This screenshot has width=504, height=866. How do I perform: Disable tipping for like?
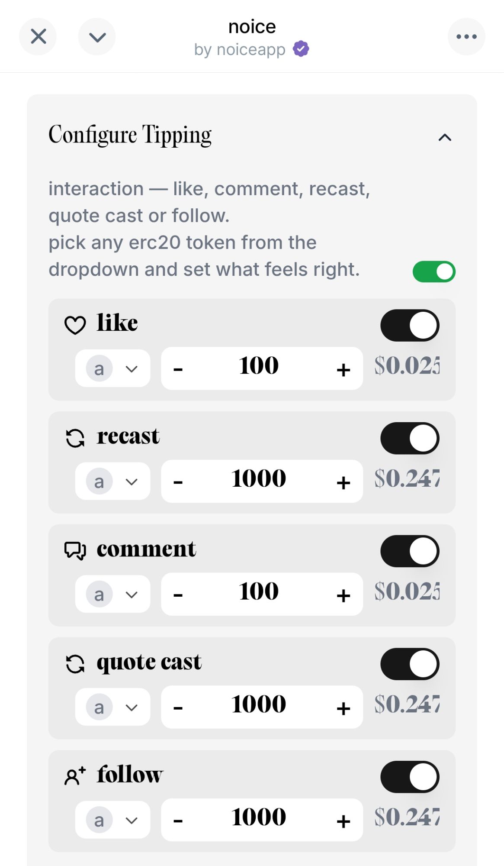click(410, 325)
